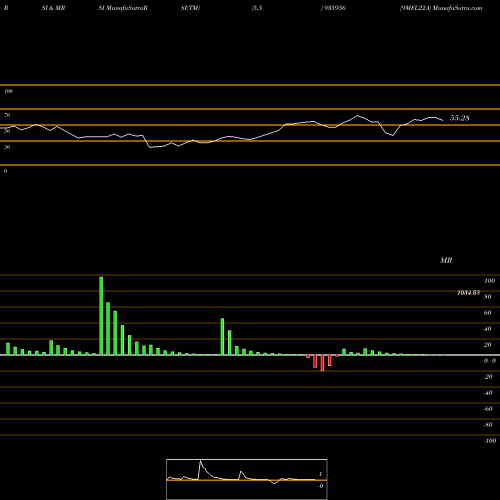Click the 1034.63 value label
The image size is (500, 500).
click(469, 293)
